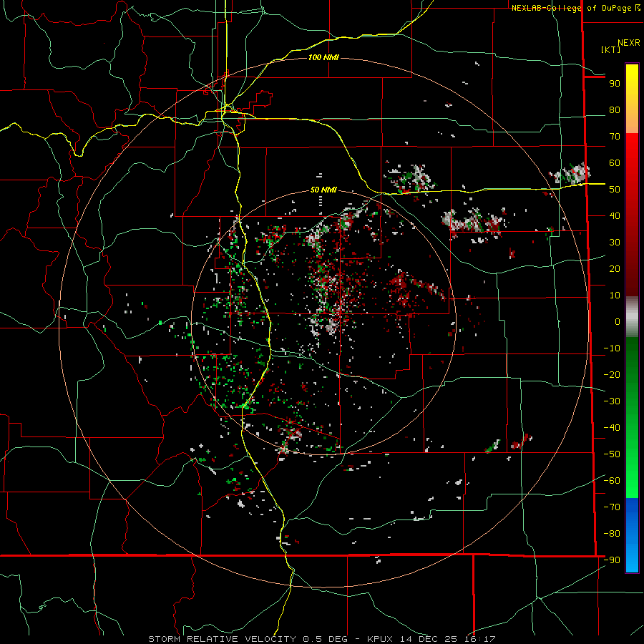Click the -10 value on velocity scale

coord(612,348)
